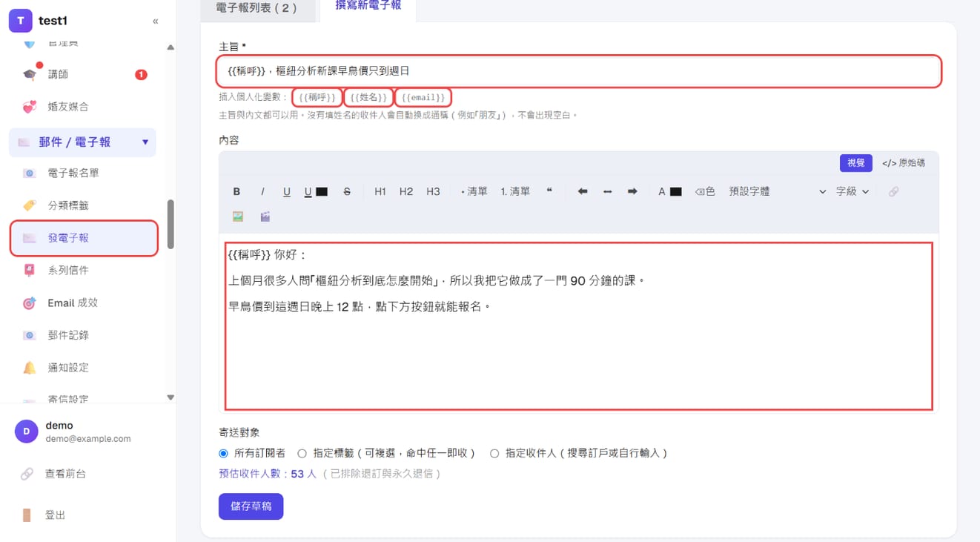Insert image into newsletter content
Image resolution: width=980 pixels, height=542 pixels.
[x=238, y=217]
